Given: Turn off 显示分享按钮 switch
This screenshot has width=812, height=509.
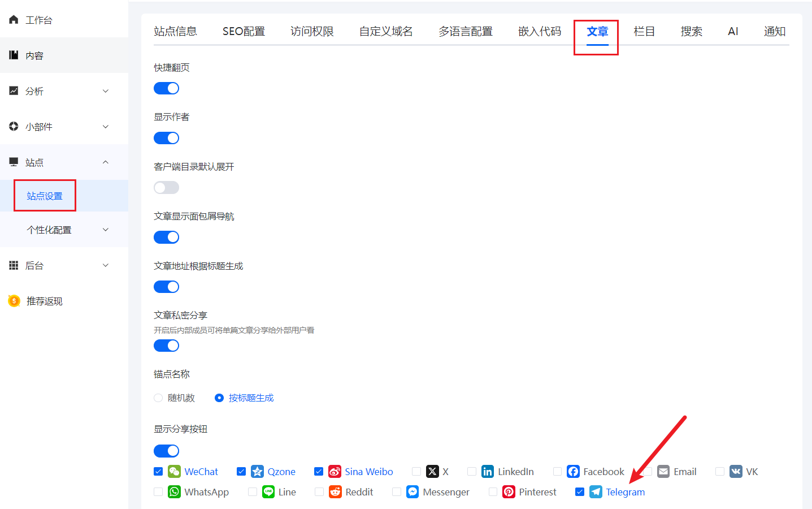Looking at the screenshot, I should tap(166, 451).
